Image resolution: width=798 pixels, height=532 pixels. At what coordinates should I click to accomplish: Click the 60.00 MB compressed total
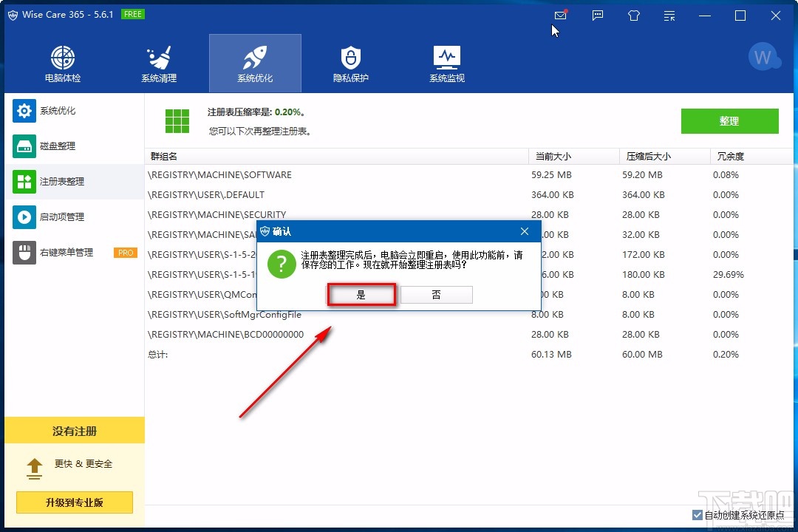click(642, 355)
